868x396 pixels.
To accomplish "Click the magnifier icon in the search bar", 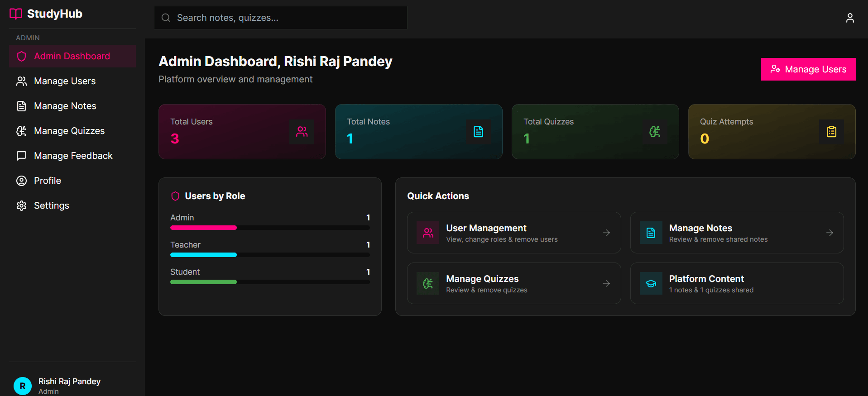I will (x=166, y=18).
